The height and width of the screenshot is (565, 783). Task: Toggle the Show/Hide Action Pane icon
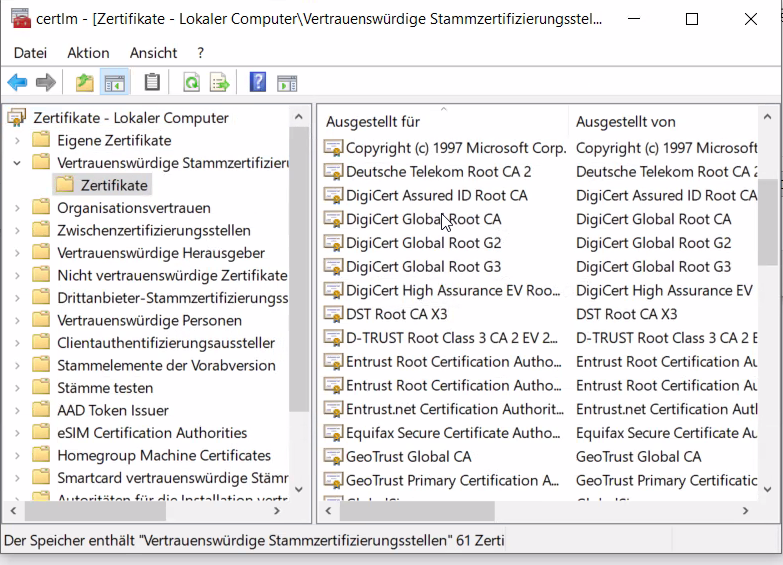point(287,82)
